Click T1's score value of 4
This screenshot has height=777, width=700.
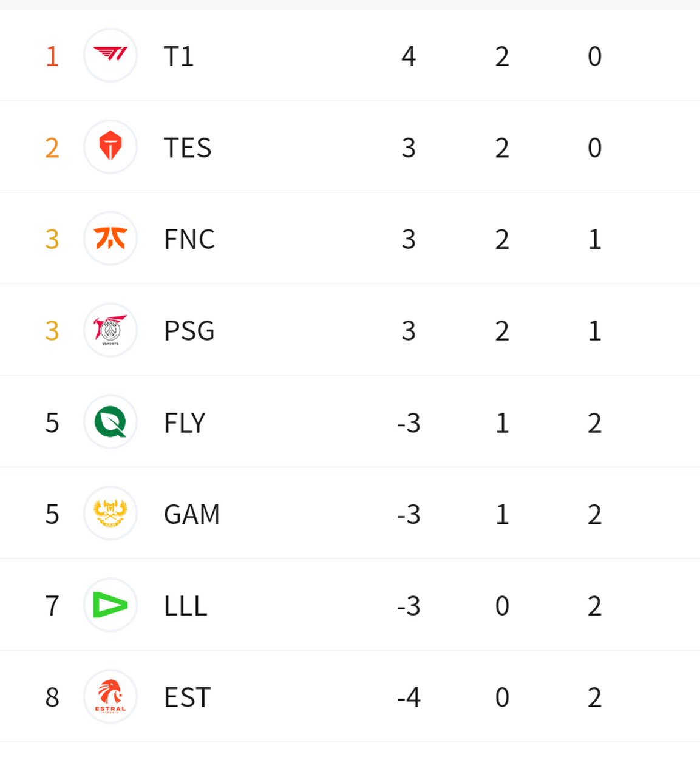(409, 56)
